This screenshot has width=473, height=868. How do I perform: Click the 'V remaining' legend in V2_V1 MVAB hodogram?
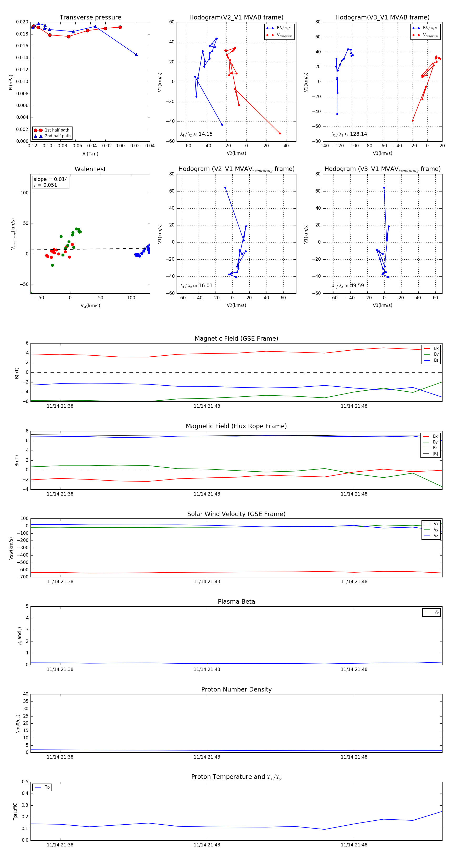[279, 35]
